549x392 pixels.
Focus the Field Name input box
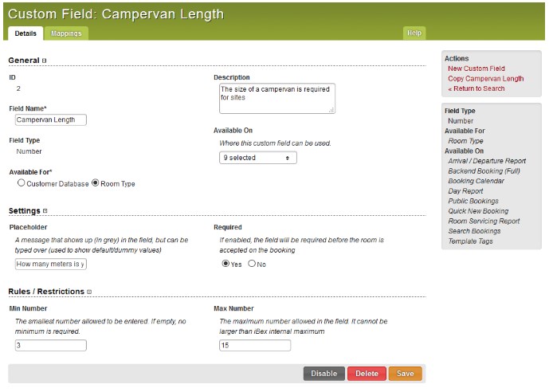[51, 120]
